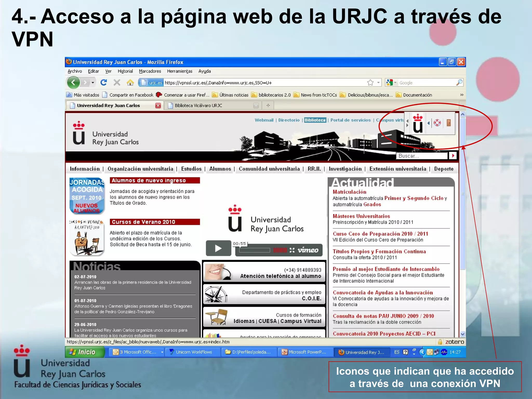
Task: Click the ES language indicator in tray
Action: 397,352
